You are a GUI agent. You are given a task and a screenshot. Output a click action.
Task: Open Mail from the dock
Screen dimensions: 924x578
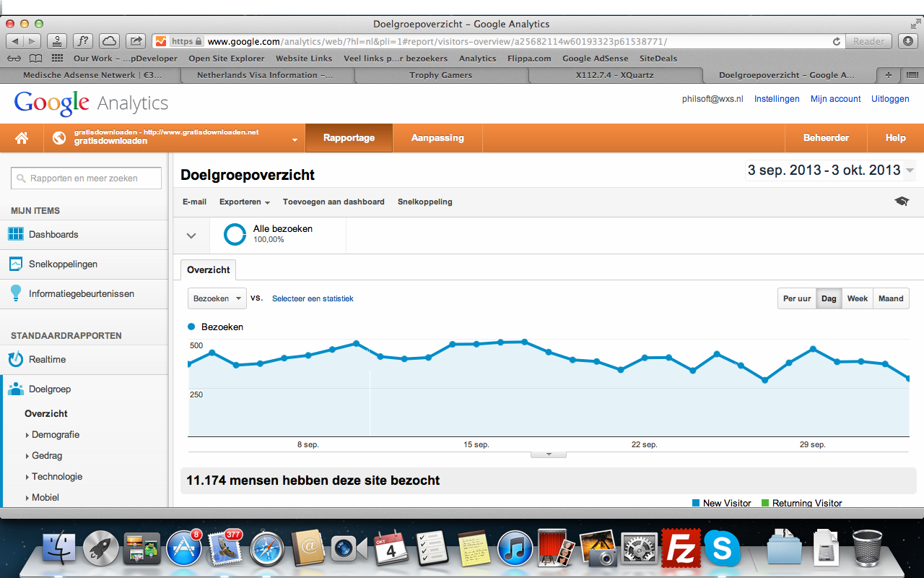[x=225, y=549]
